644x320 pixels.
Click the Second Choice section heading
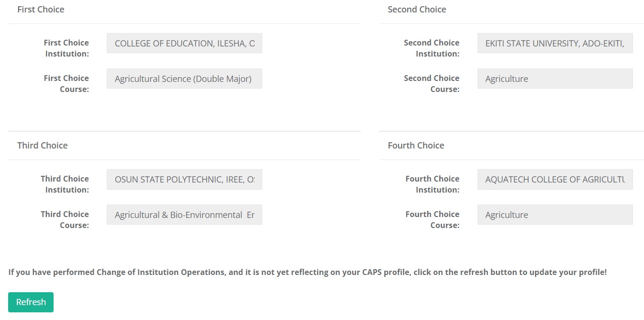(x=417, y=10)
